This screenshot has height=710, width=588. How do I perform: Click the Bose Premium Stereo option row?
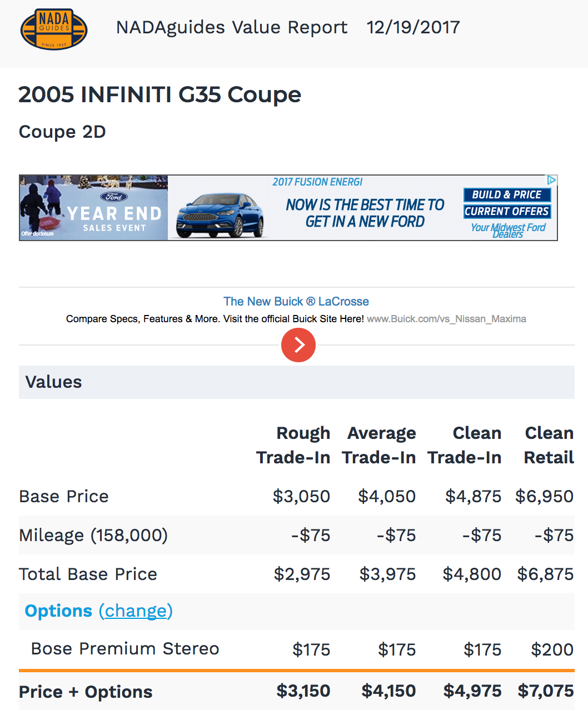[125, 649]
